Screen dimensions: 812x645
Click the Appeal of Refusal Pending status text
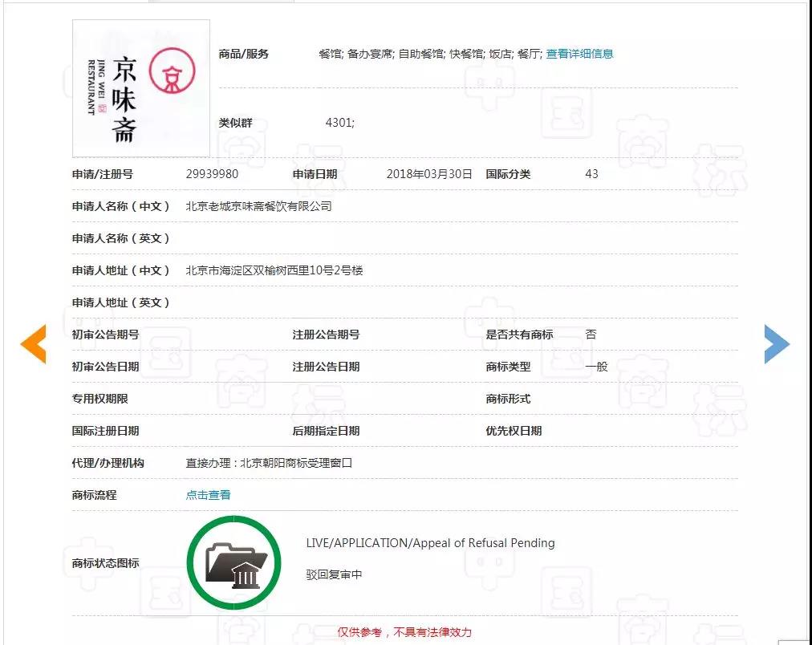430,543
